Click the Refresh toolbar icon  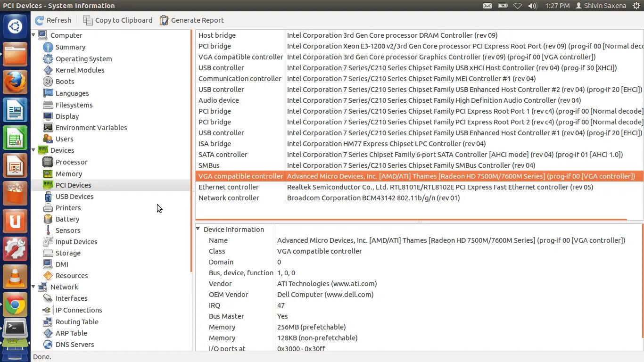point(40,20)
